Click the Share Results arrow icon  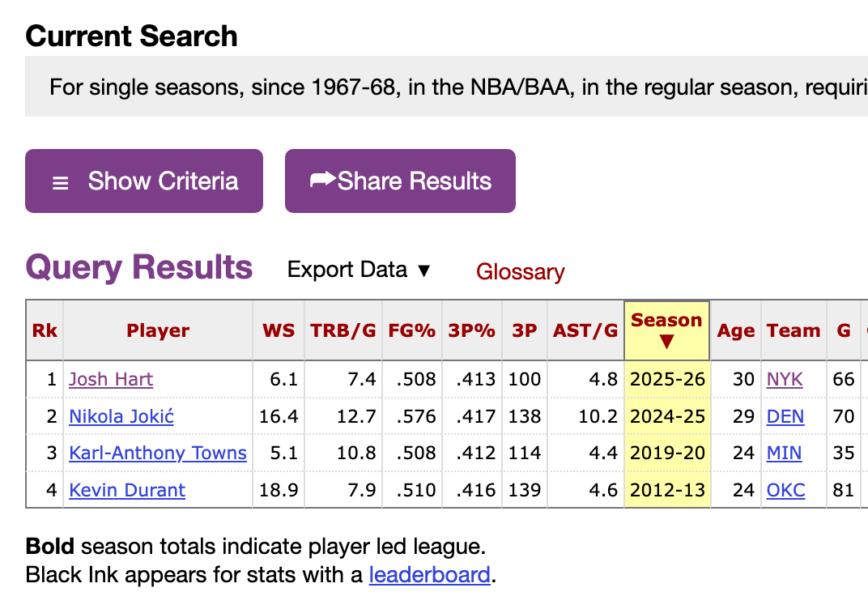click(323, 179)
